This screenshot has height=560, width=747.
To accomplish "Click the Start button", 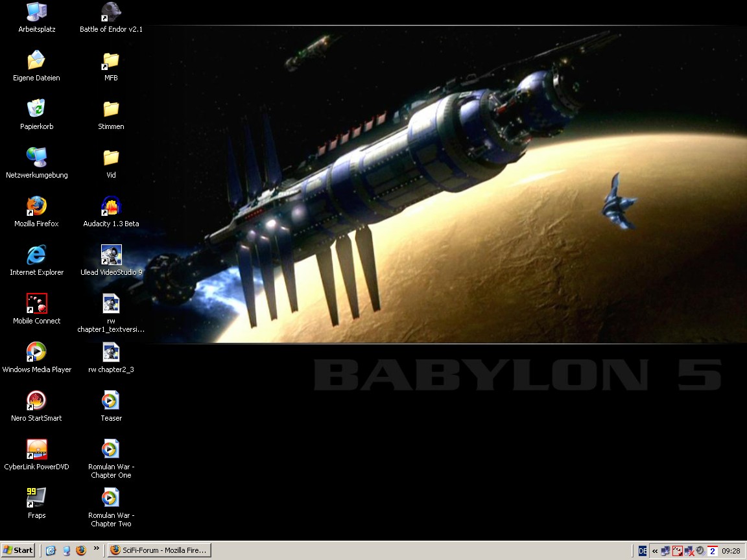I will click(18, 550).
